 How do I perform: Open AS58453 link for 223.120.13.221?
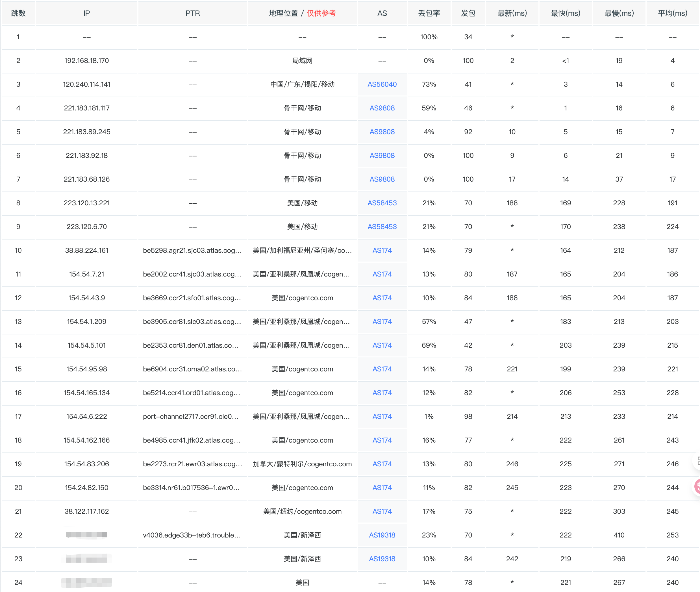click(x=382, y=203)
